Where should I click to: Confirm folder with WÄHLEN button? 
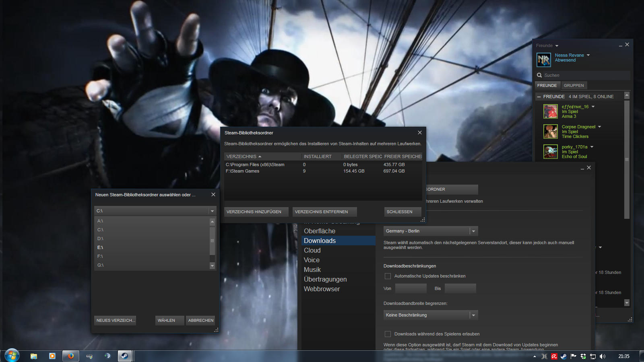[170, 320]
